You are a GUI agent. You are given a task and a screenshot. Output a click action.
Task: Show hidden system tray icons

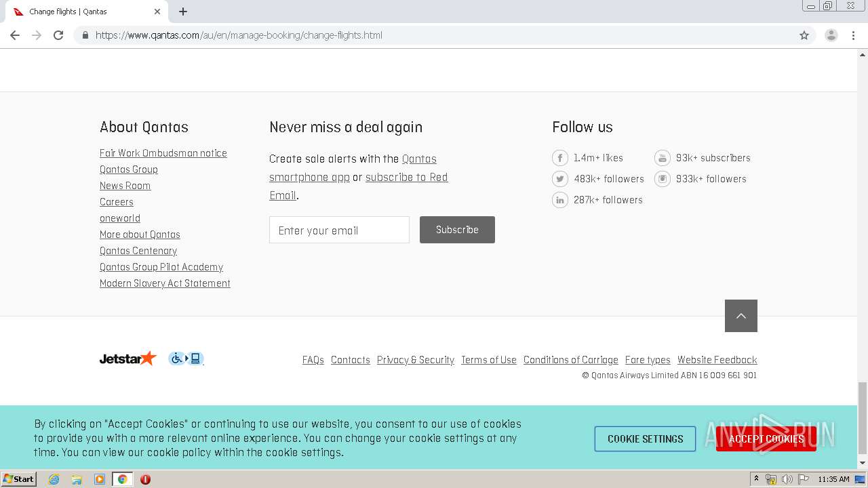[756, 479]
